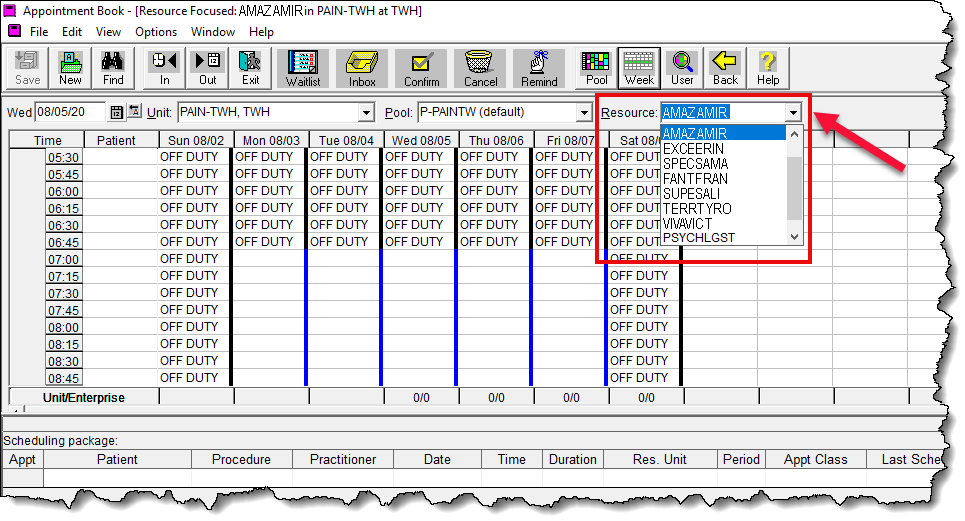Click Mon 08/03 cell at 08:00
The width and height of the screenshot is (965, 521).
tap(270, 327)
